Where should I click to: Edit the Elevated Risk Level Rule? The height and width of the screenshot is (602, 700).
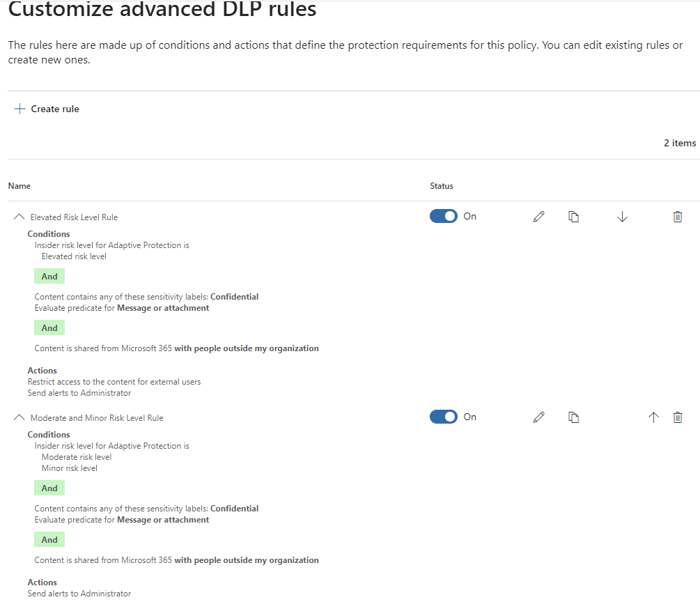538,217
